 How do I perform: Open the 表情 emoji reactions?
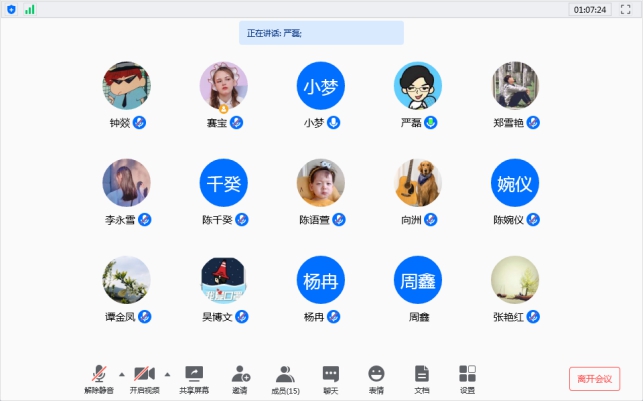[376, 374]
